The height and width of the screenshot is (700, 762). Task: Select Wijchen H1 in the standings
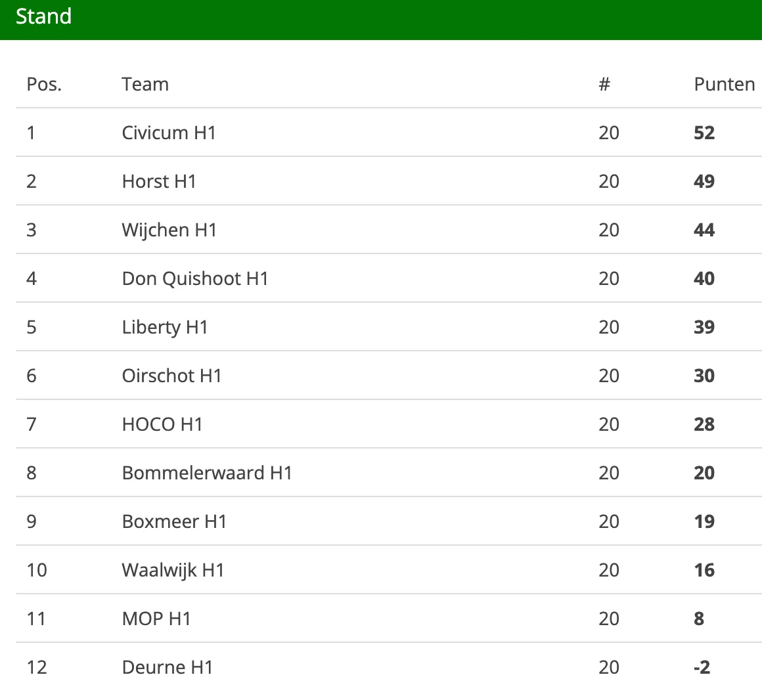point(169,230)
